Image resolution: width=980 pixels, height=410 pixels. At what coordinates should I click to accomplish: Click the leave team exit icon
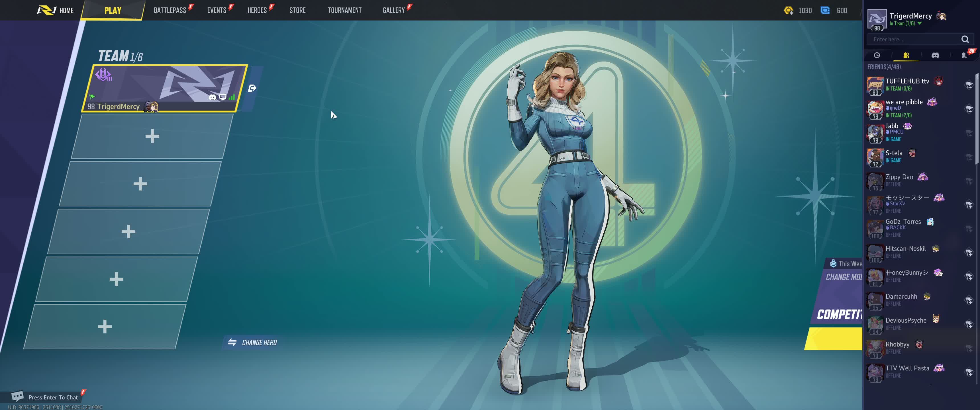[x=252, y=89]
